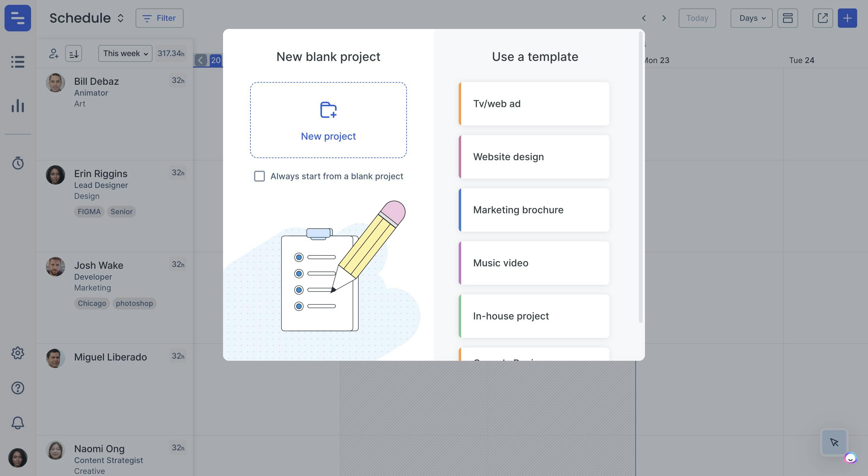Open the Schedule list view sidebar icon
868x476 pixels.
17,62
